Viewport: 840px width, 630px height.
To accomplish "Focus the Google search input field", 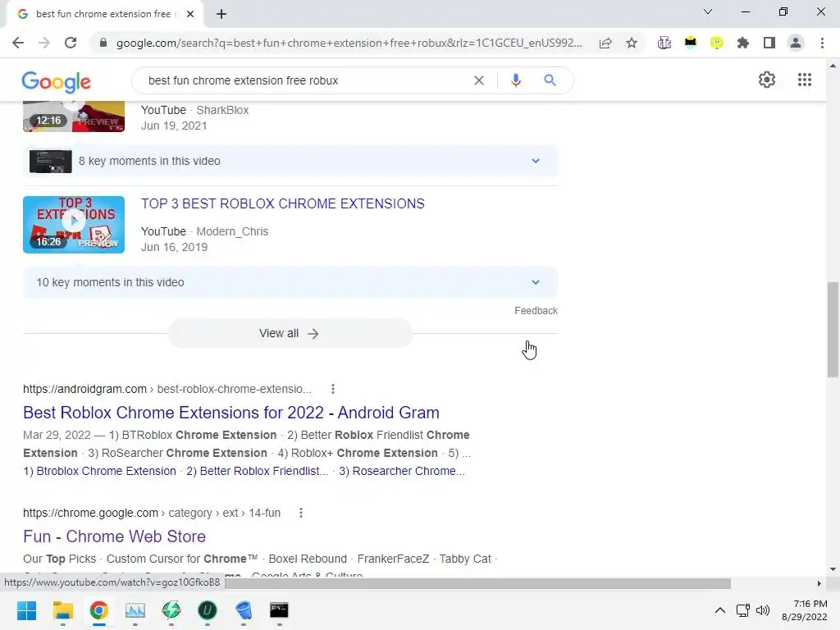I will [x=305, y=80].
